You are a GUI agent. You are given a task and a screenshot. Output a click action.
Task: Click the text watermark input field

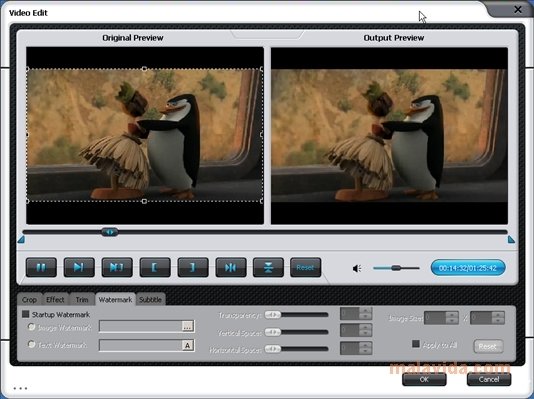click(140, 345)
